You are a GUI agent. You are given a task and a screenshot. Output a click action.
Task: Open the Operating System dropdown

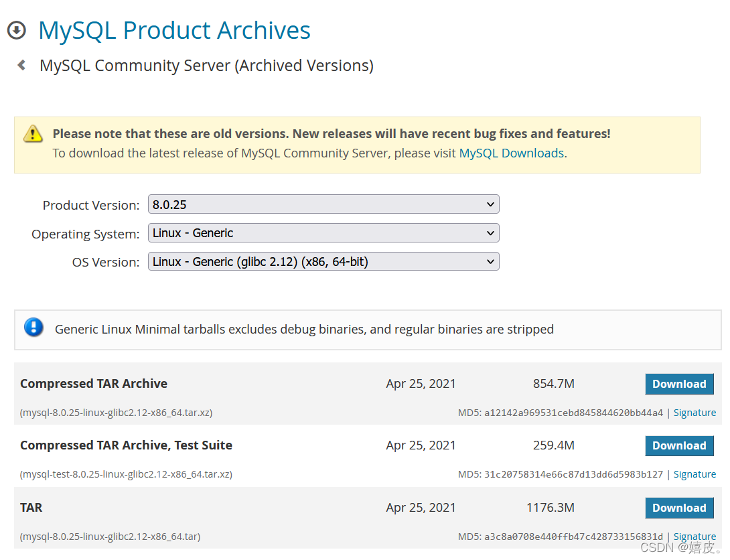[323, 232]
